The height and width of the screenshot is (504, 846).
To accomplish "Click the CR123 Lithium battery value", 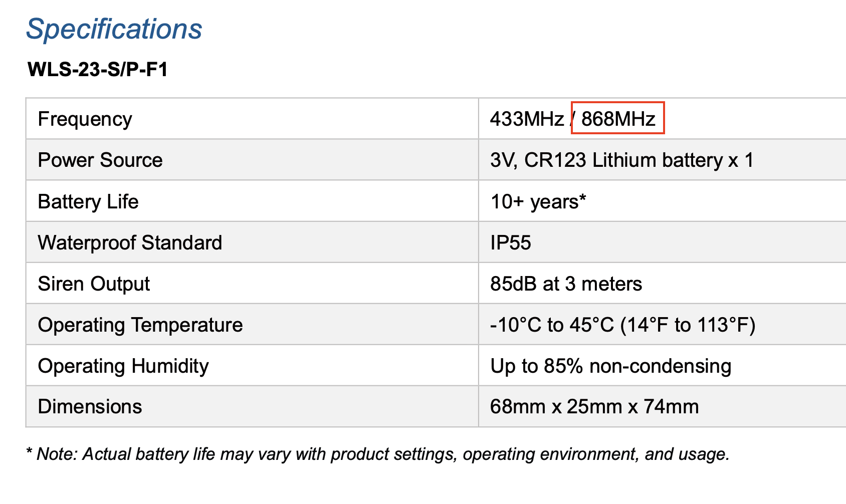I will (621, 160).
